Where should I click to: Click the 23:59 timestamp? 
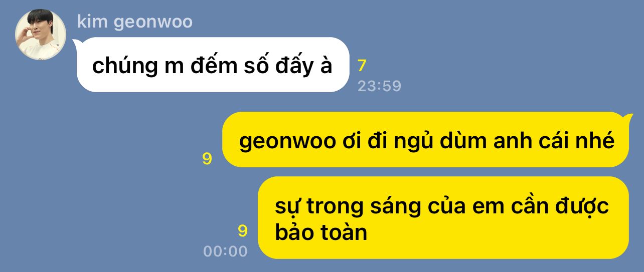[x=379, y=86]
